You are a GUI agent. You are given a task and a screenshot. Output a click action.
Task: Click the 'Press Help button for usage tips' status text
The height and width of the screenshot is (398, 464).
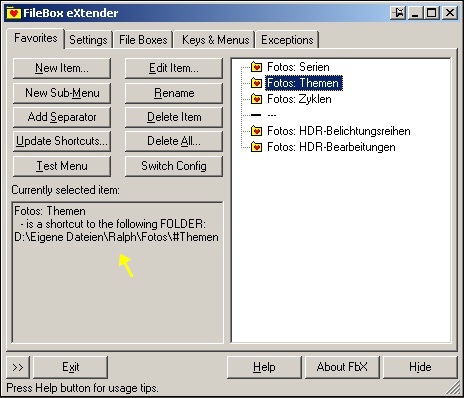82,388
